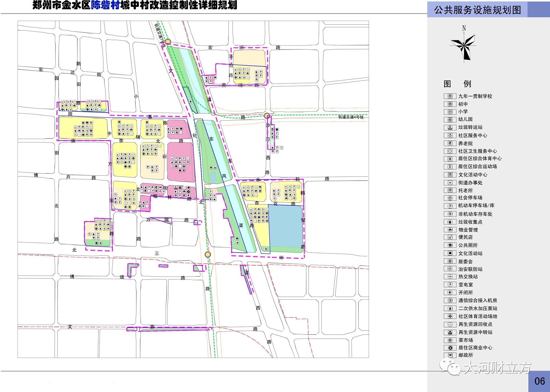Click the 社区卫生服务中心 cross icon
The height and width of the screenshot is (392, 550).
pos(450,151)
